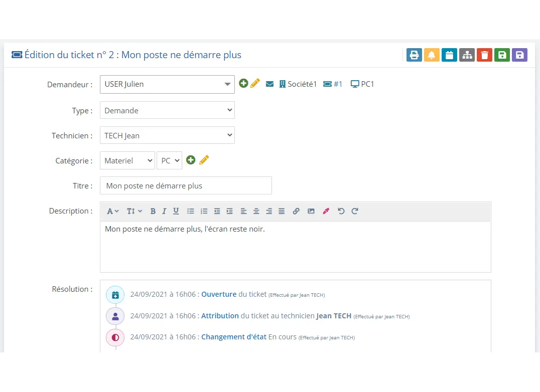Print the ticket

[414, 55]
